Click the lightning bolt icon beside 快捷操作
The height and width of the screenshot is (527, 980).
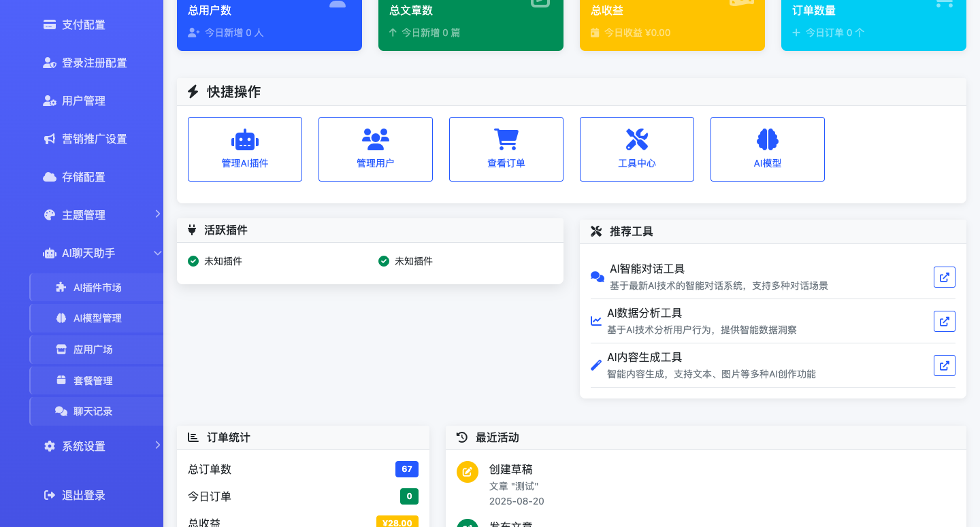[x=193, y=92]
